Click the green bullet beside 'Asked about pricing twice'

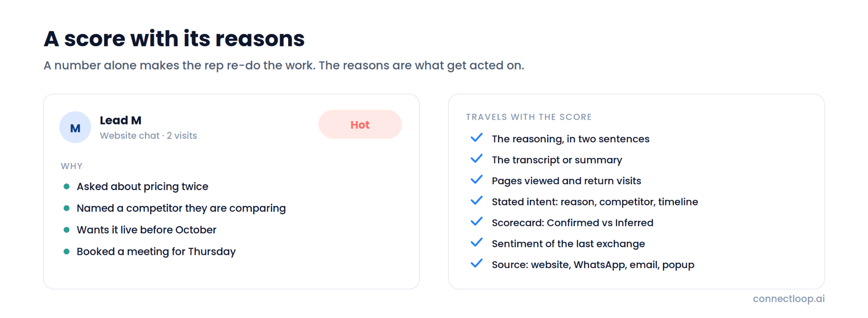(67, 186)
